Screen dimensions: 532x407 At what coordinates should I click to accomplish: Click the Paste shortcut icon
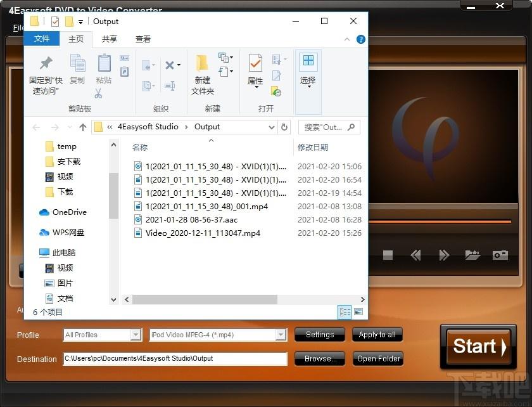125,72
